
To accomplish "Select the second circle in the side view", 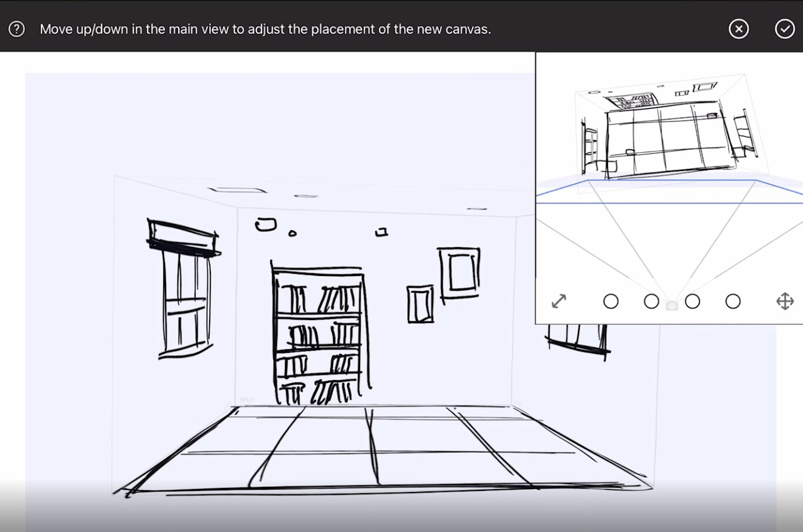I will tap(651, 301).
